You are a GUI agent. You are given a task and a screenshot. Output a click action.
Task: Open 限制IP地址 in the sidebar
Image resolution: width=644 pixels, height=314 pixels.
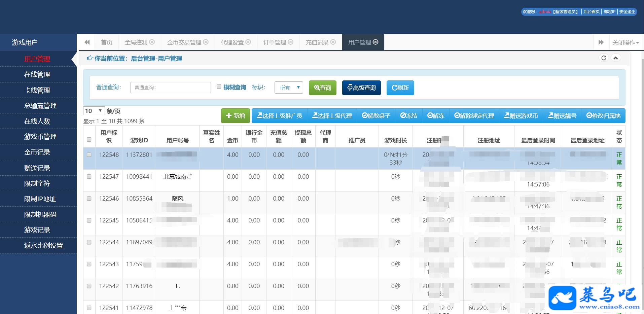pyautogui.click(x=38, y=199)
